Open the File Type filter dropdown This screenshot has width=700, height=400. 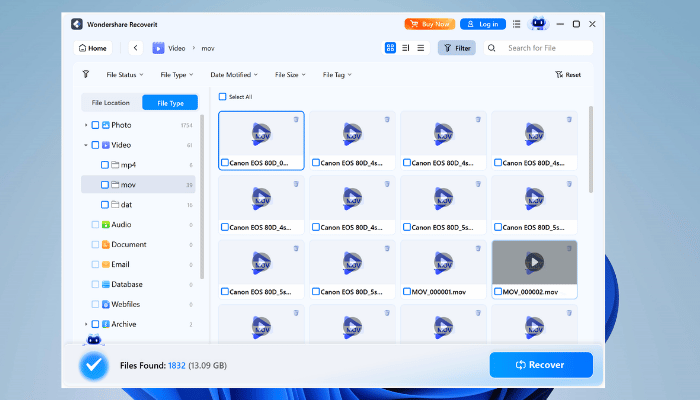(177, 75)
